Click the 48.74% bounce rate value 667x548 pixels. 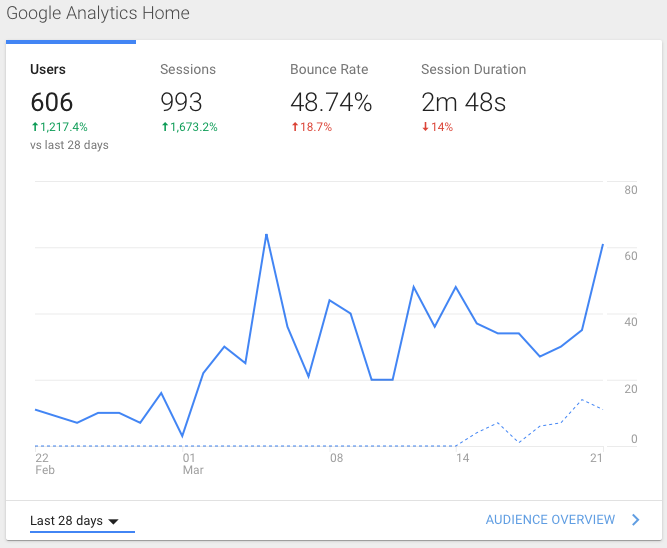pos(331,102)
